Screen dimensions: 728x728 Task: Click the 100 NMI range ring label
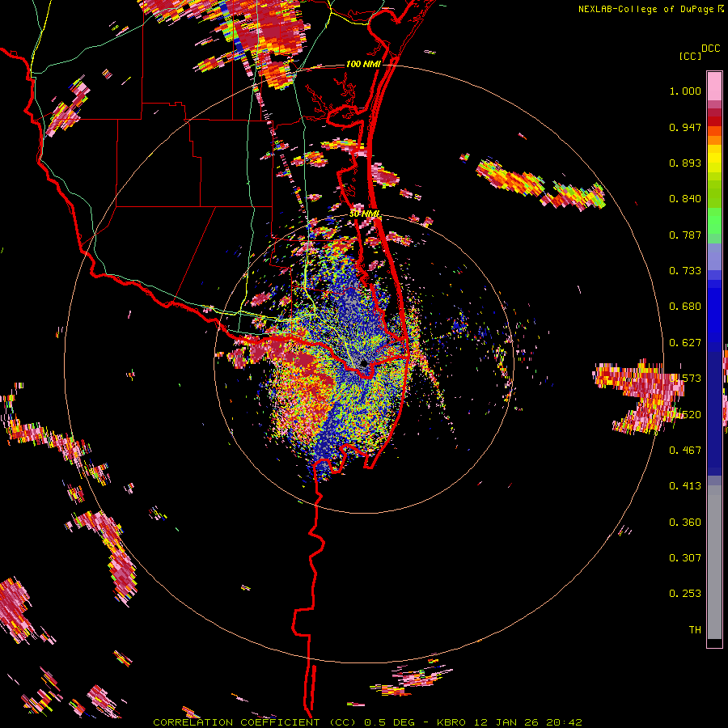click(363, 64)
